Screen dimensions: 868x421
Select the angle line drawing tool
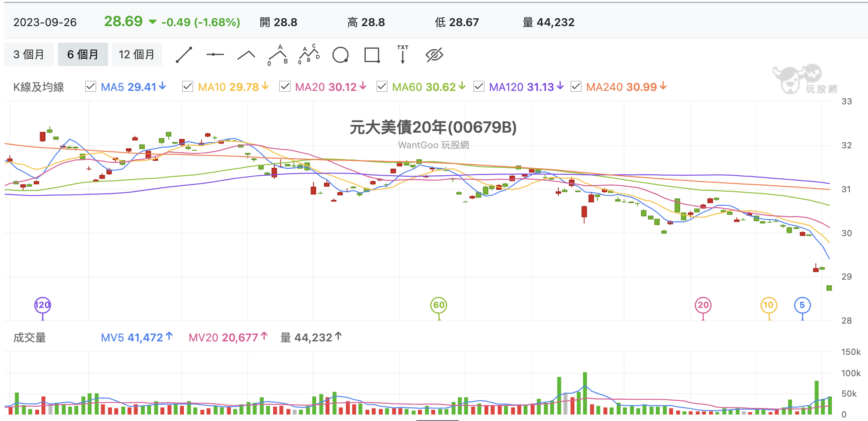[246, 55]
